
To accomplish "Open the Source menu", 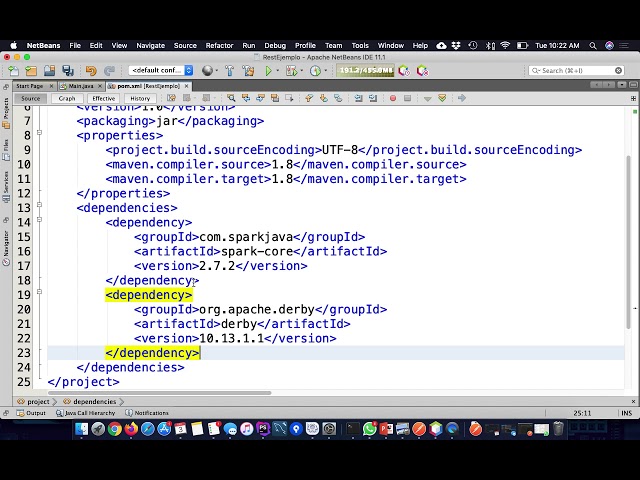I will [x=185, y=45].
